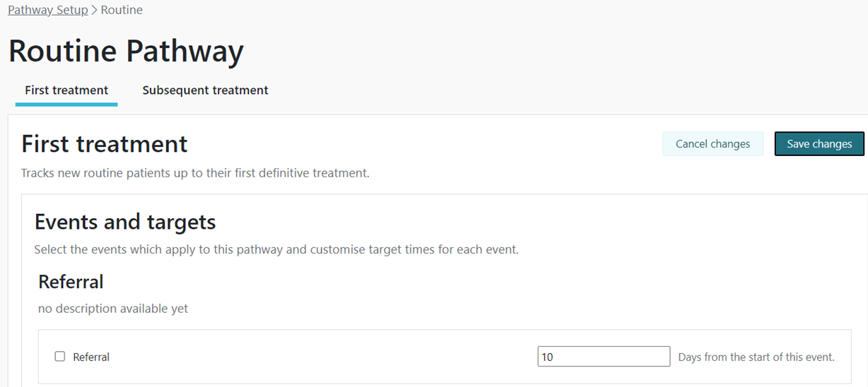The width and height of the screenshot is (868, 387).
Task: Click the Events and targets heading
Action: 125,222
